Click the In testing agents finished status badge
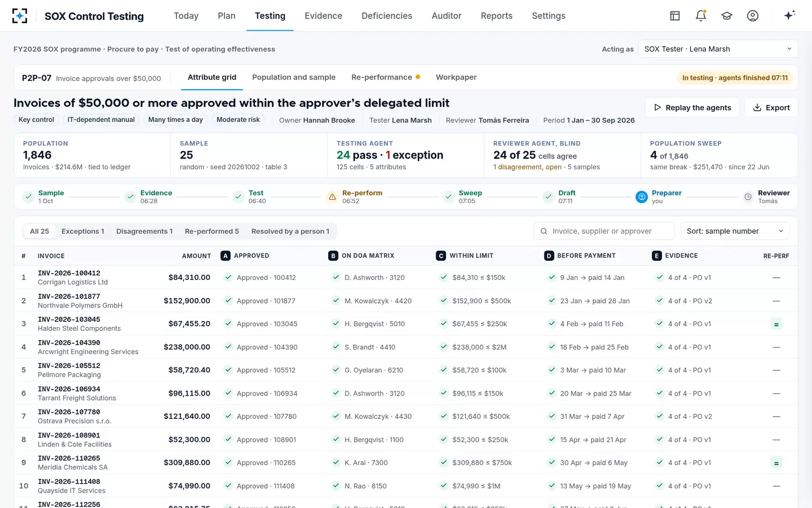This screenshot has width=812, height=508. point(735,78)
